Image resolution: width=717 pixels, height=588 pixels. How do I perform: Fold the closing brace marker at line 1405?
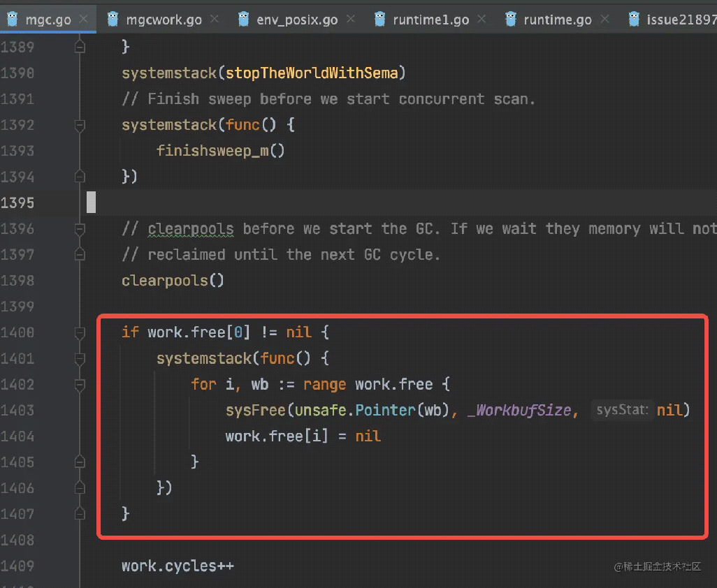80,462
